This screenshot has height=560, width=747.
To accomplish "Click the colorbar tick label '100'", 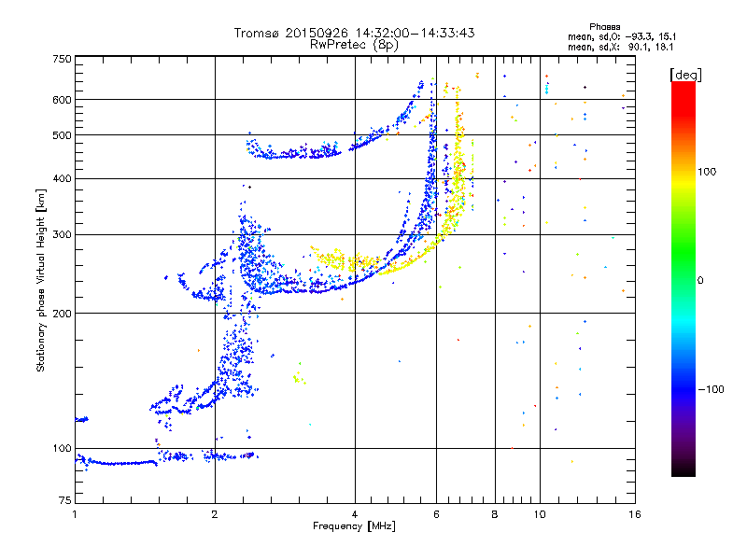I will [707, 172].
